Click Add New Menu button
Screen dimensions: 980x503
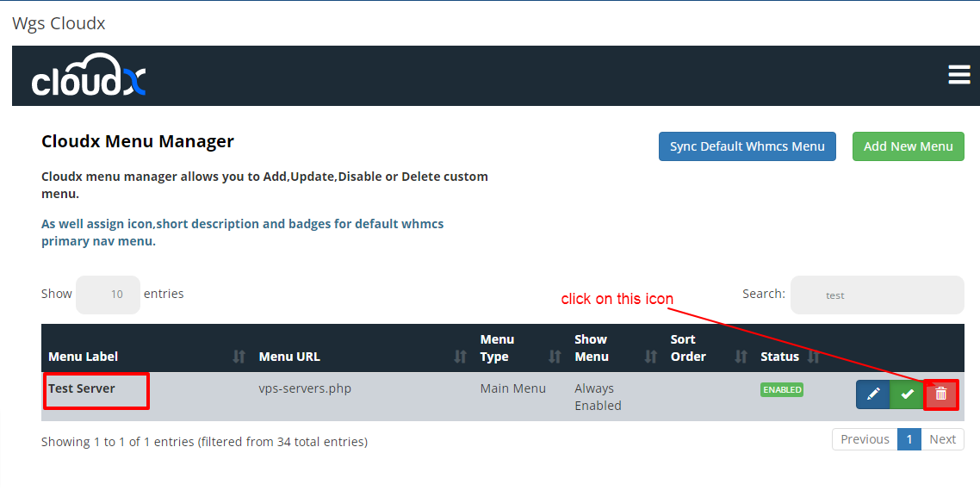[908, 146]
